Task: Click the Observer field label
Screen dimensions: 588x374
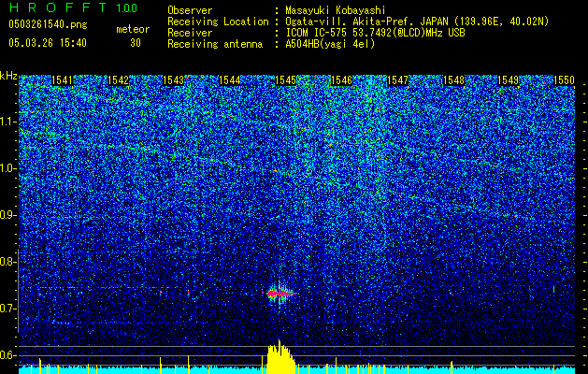Action: click(190, 10)
